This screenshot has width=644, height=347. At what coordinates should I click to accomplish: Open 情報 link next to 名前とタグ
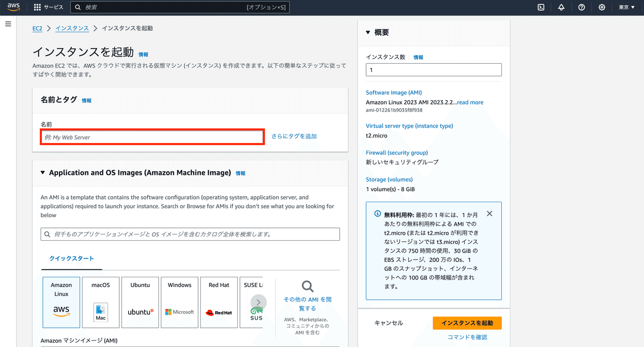[86, 100]
